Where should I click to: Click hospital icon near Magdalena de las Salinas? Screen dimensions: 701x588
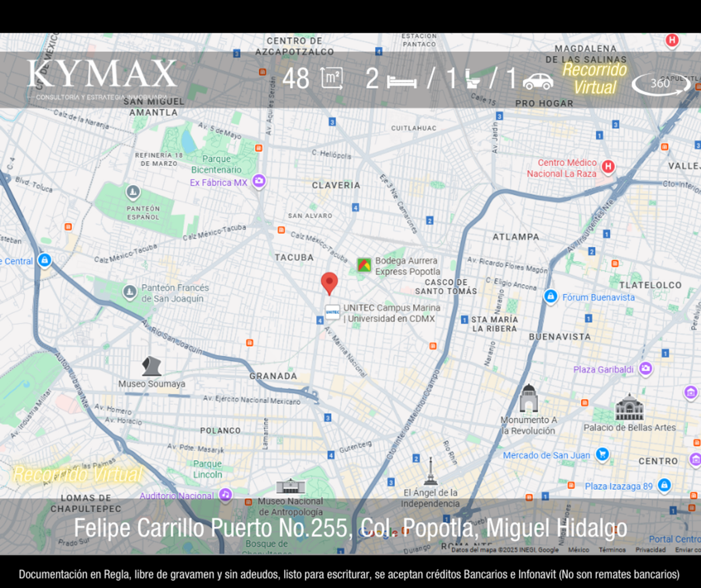click(672, 41)
